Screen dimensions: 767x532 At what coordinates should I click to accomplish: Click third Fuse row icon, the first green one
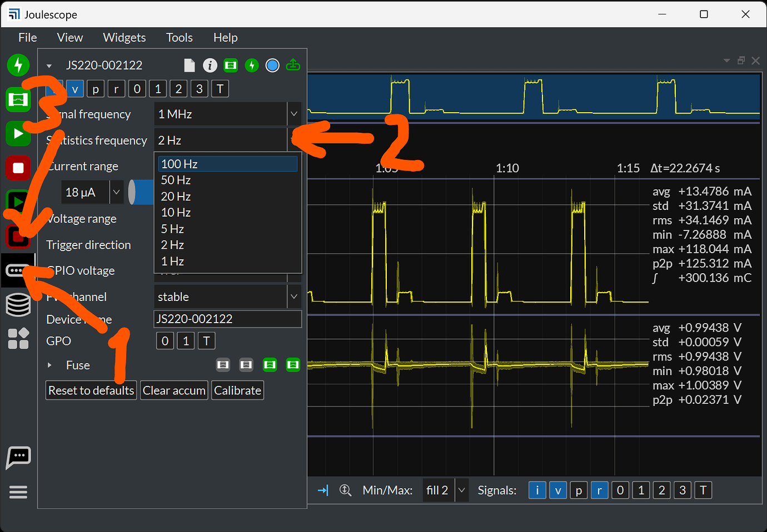coord(270,365)
